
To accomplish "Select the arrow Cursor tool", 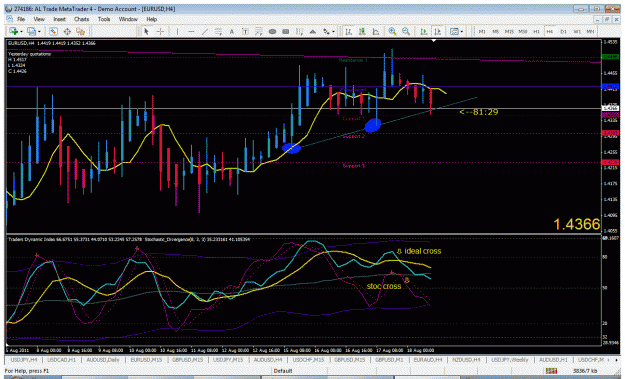I will point(146,31).
